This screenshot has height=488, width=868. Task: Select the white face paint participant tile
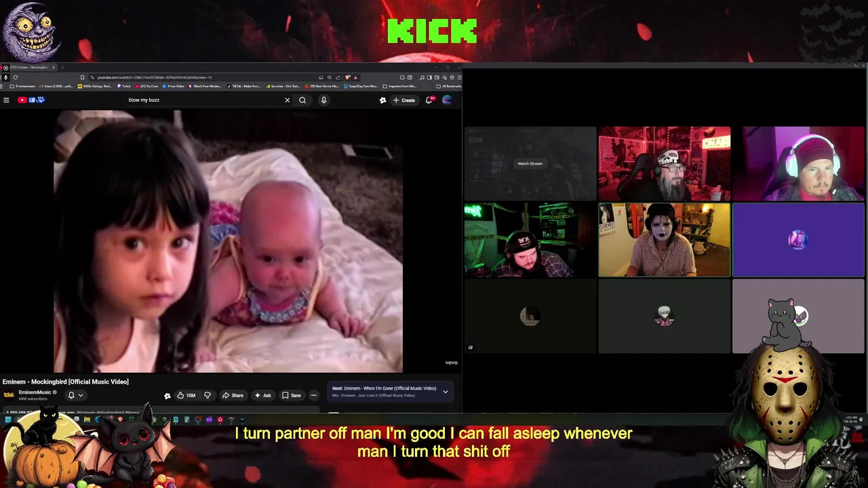pyautogui.click(x=665, y=240)
